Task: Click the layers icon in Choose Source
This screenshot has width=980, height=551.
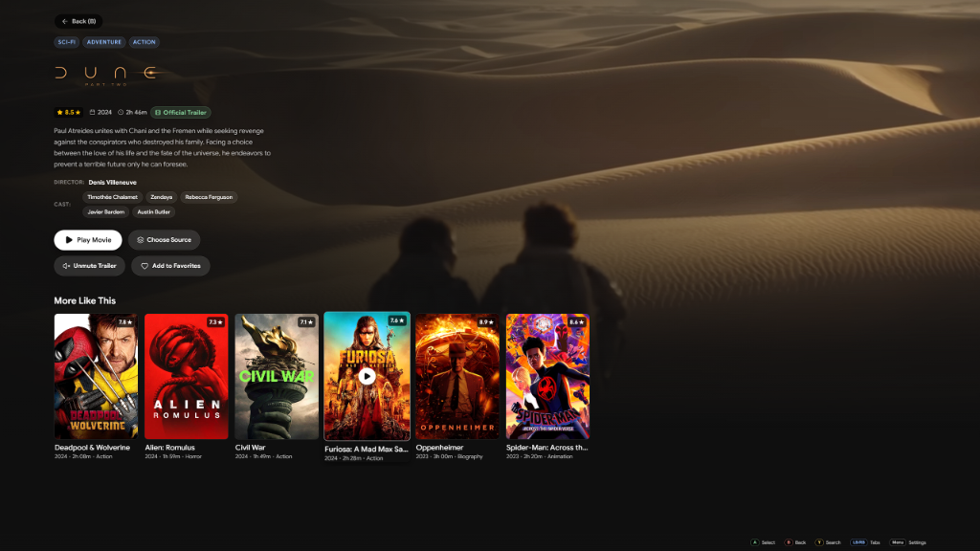Action: 141,240
